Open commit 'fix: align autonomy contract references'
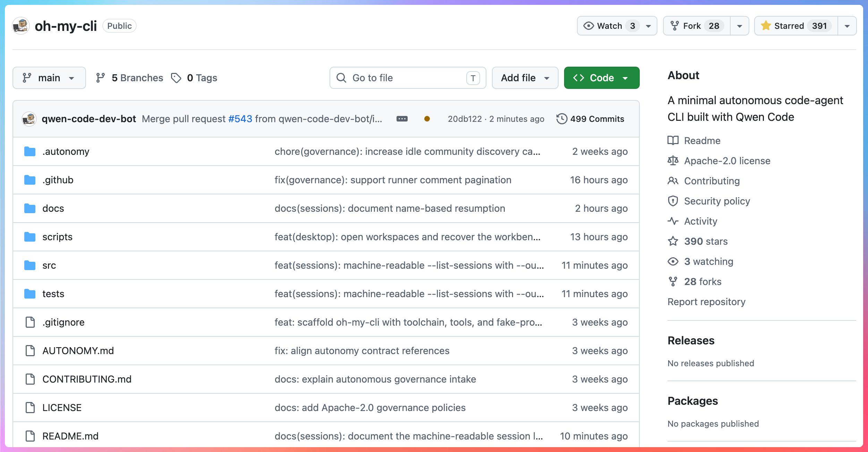The image size is (868, 452). pos(362,351)
